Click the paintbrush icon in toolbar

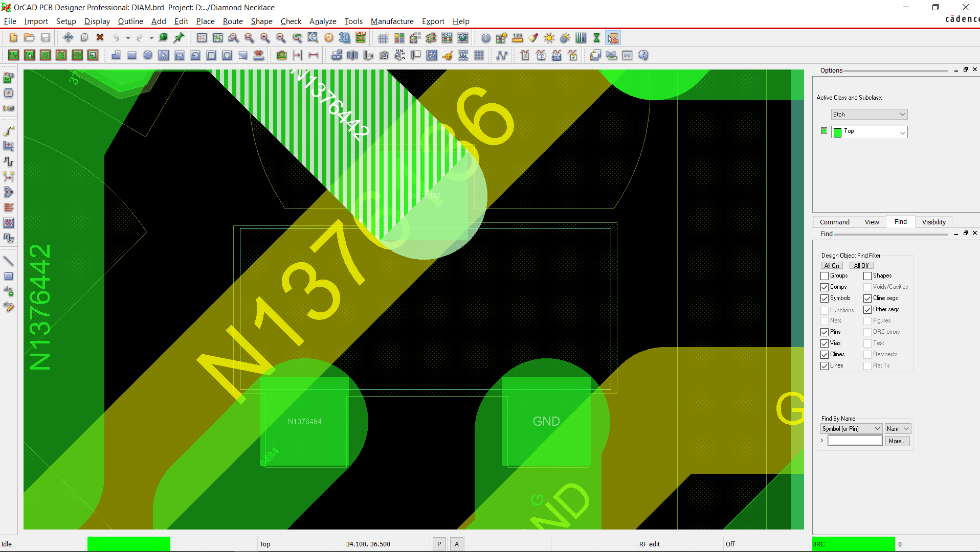click(x=533, y=38)
